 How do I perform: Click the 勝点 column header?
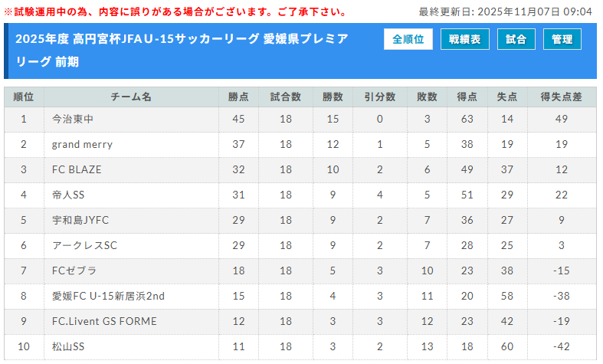click(238, 97)
